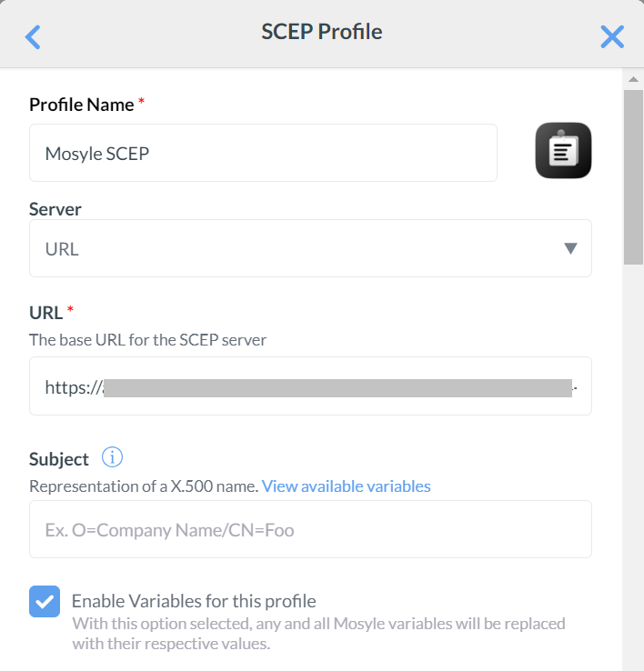Click the Subject label text
Viewport: 644px width, 671px height.
coord(59,459)
